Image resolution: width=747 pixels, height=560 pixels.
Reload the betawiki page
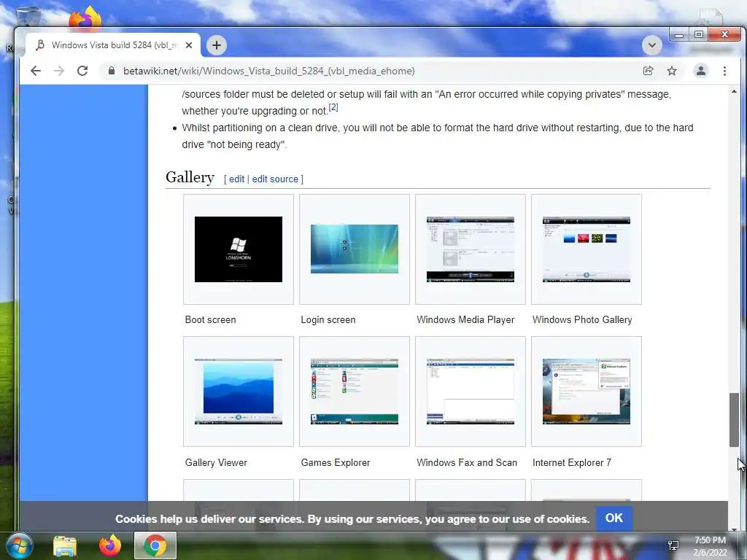pos(82,71)
